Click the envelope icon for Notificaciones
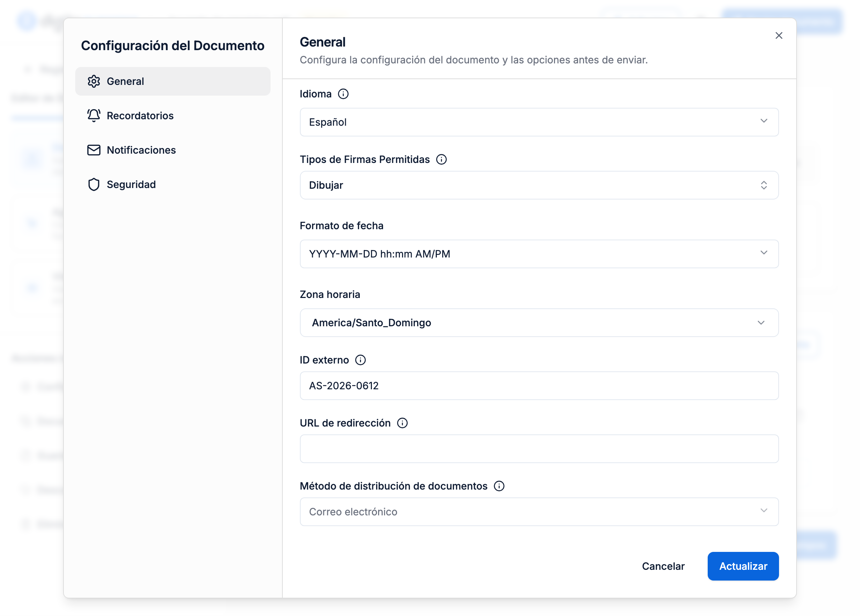This screenshot has height=616, width=860. (x=94, y=150)
